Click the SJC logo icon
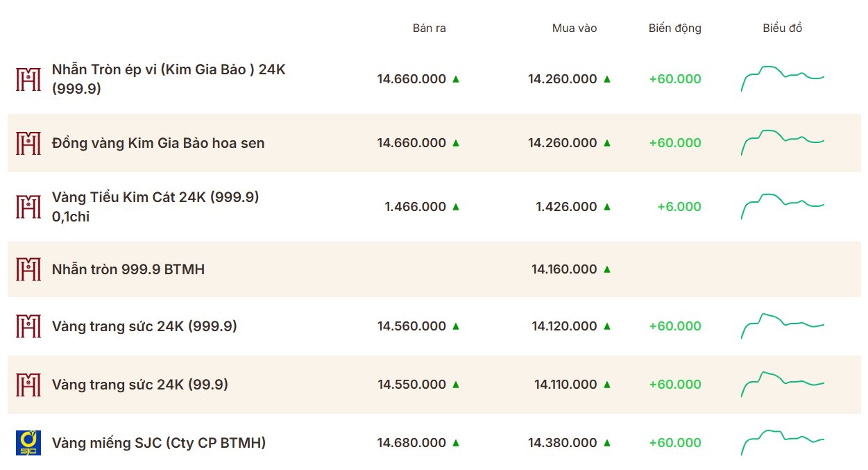868x470 pixels. point(28,443)
